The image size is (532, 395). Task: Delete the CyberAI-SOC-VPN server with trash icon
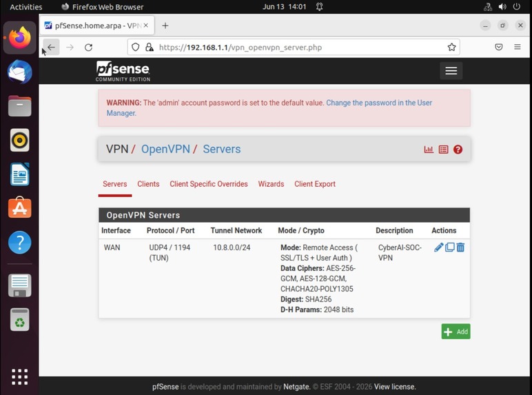[460, 247]
